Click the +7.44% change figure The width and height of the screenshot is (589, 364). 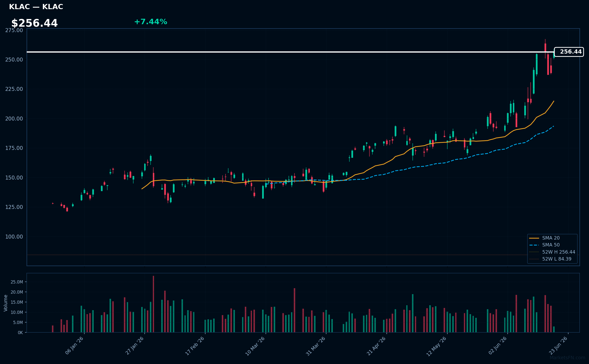coord(151,22)
